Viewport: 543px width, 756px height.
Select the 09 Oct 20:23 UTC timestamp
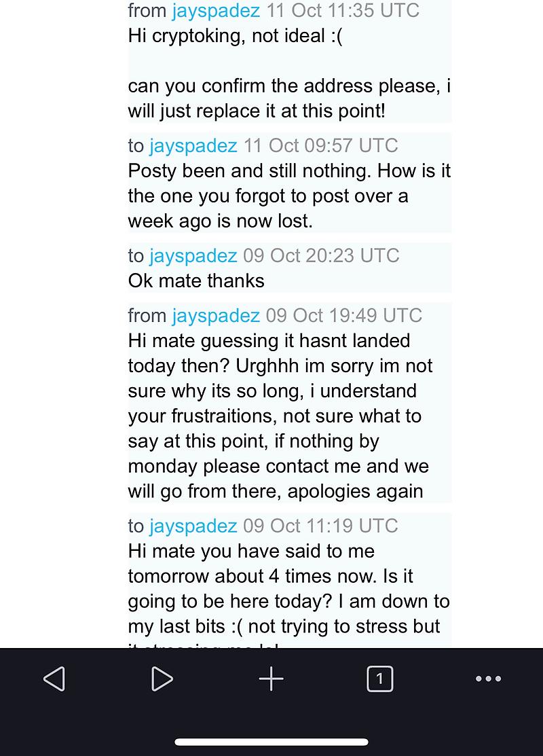pyautogui.click(x=321, y=255)
